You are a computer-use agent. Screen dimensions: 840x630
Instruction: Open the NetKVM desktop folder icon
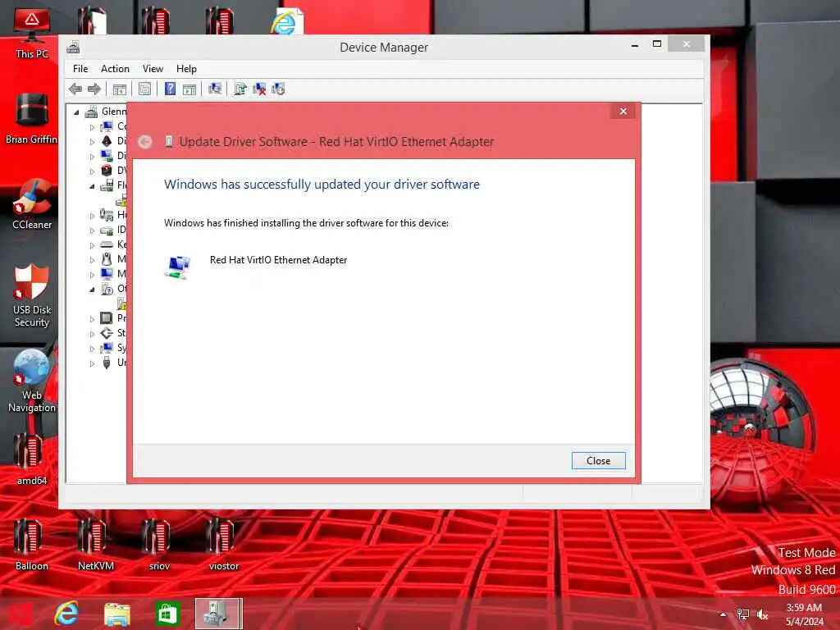pos(96,545)
